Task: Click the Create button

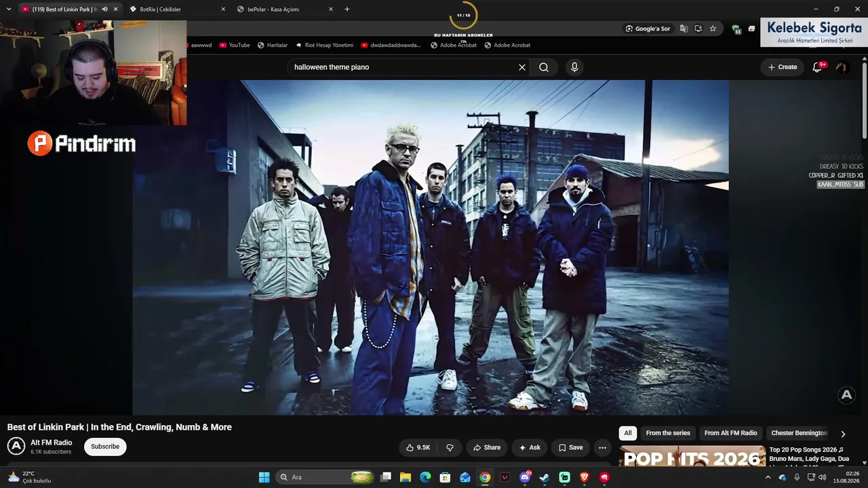Action: pyautogui.click(x=782, y=67)
